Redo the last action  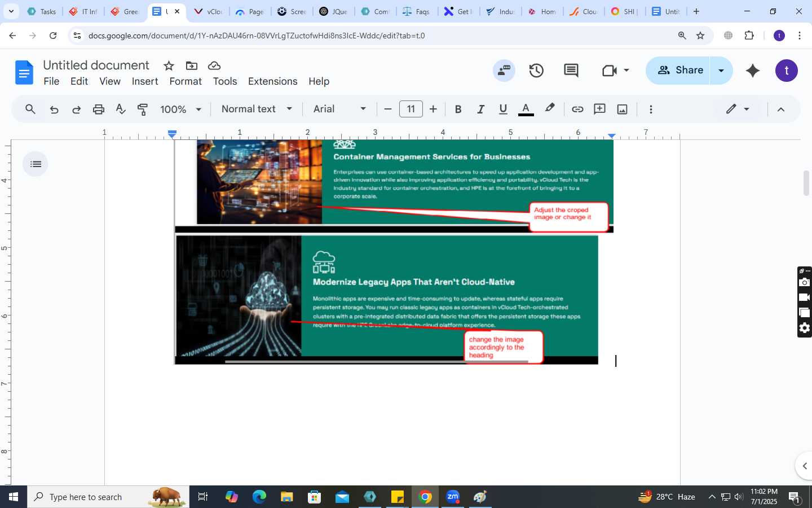coord(76,109)
